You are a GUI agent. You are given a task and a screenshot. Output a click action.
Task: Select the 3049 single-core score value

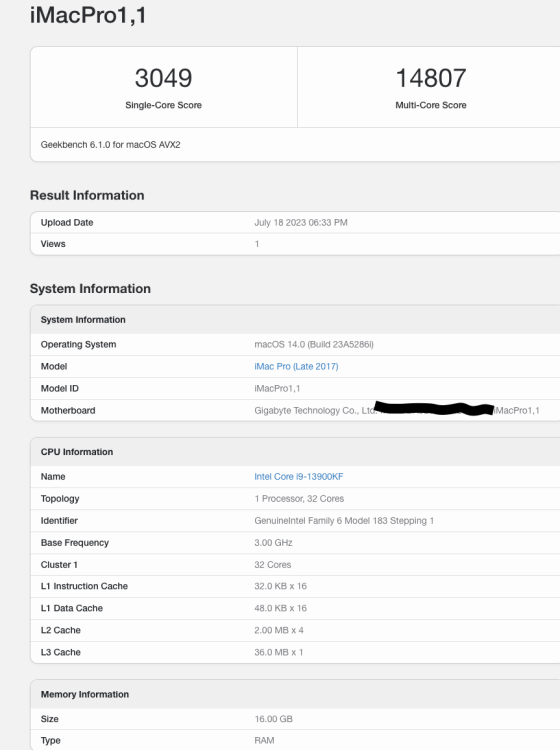[x=164, y=78]
